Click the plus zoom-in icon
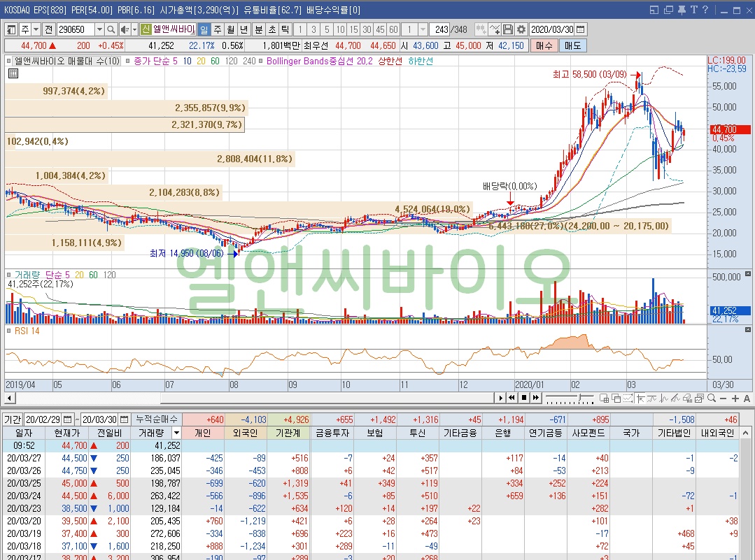755x560 pixels. [x=735, y=399]
